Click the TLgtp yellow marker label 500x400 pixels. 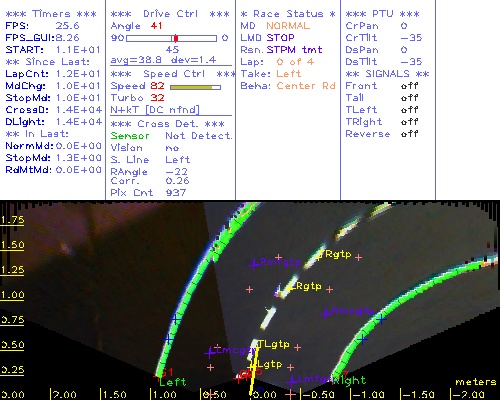tap(273, 344)
